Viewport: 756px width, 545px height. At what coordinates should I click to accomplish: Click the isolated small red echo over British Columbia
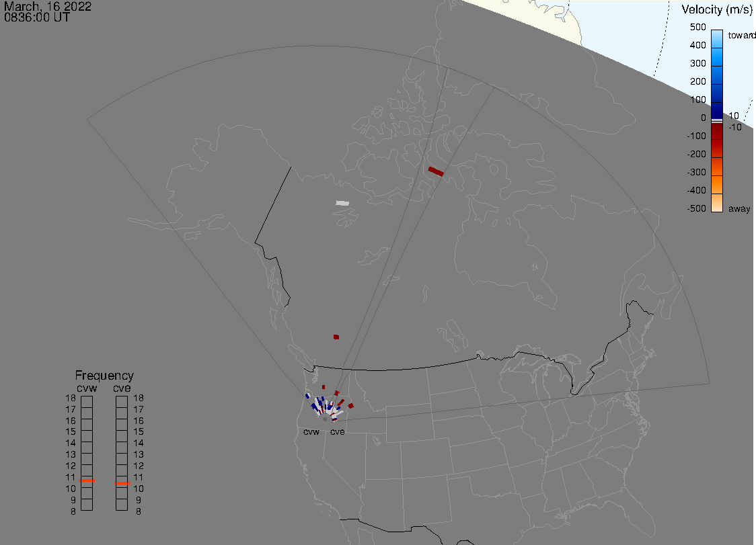pos(336,337)
